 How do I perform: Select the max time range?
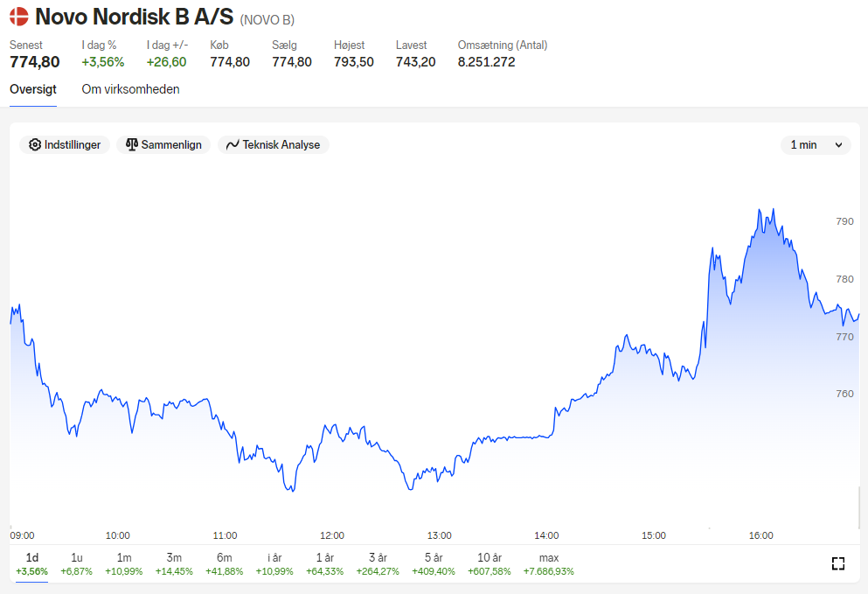click(x=549, y=563)
